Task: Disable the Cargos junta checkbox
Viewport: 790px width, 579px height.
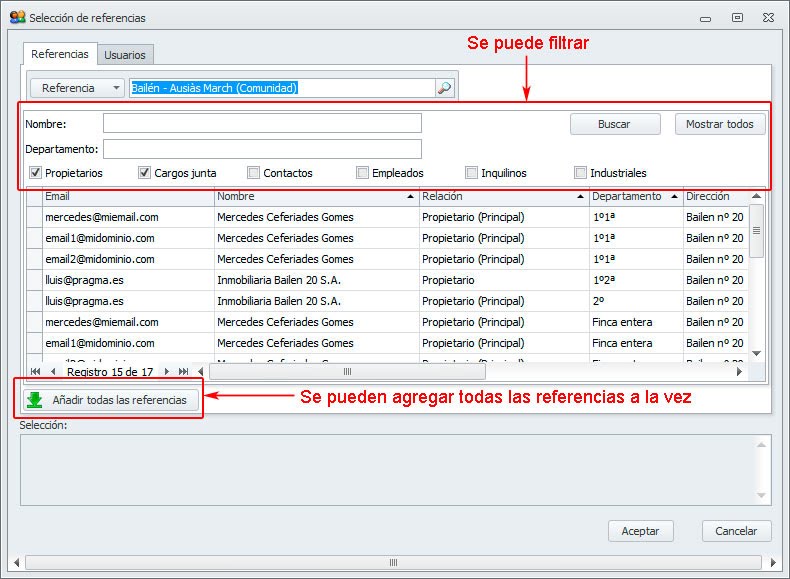Action: 145,173
